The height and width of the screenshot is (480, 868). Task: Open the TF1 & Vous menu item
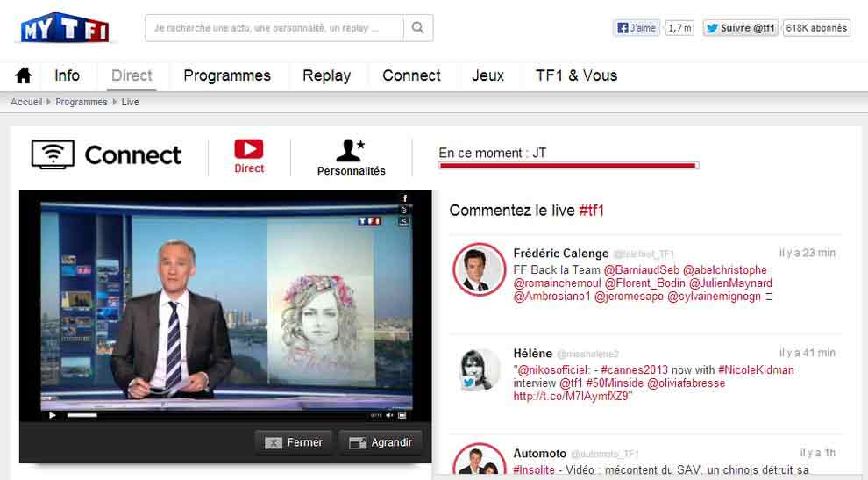[576, 75]
